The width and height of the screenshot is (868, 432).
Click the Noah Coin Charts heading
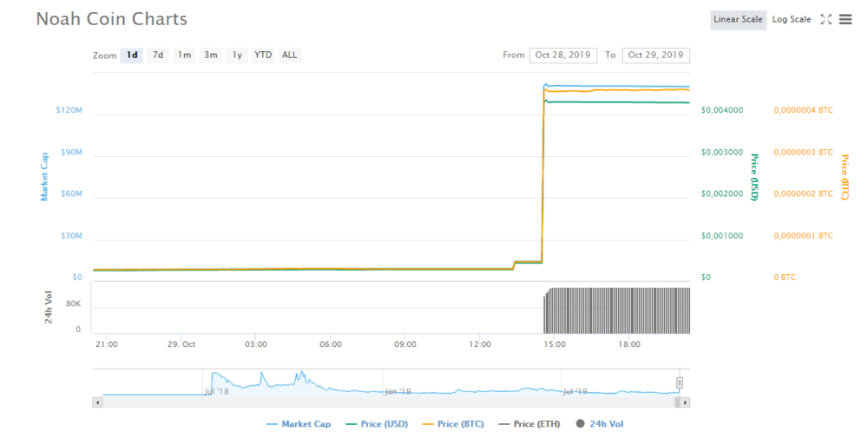112,19
